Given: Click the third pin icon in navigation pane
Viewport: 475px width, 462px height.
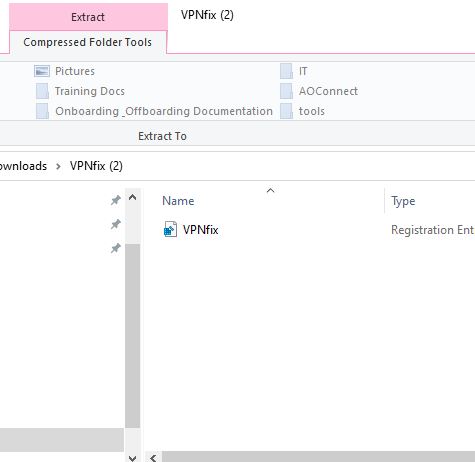Looking at the screenshot, I should coord(116,248).
